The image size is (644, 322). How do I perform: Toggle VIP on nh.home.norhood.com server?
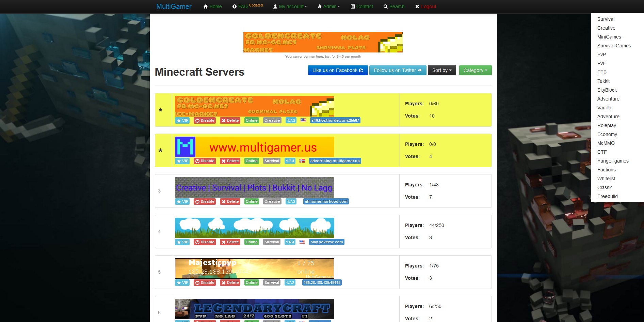click(182, 201)
